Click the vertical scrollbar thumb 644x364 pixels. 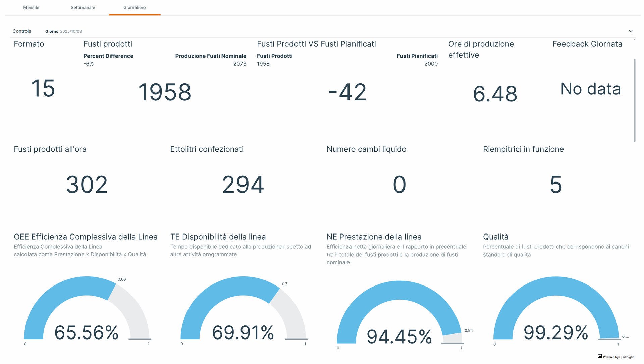click(634, 100)
